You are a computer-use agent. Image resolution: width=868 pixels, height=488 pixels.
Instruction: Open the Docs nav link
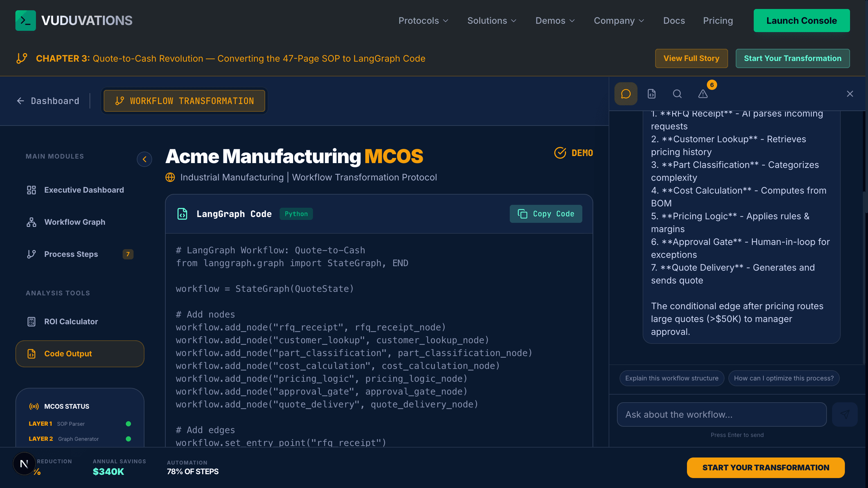[x=674, y=21]
